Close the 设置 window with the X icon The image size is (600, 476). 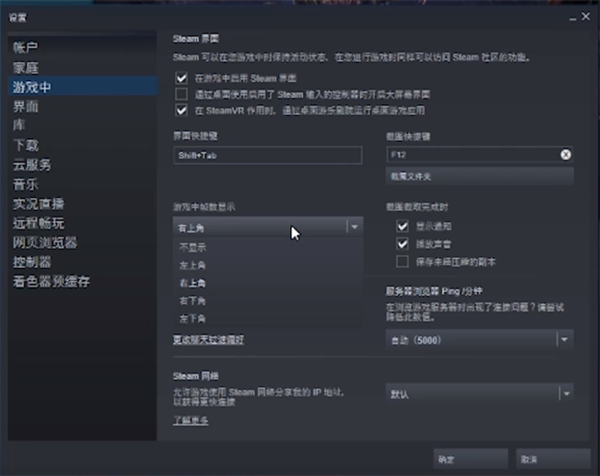[x=585, y=18]
